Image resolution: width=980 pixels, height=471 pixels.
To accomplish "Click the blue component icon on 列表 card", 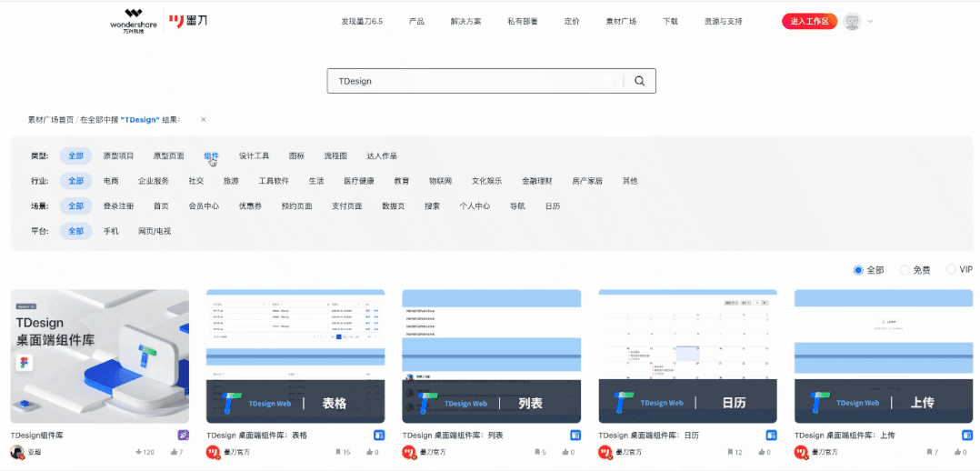I will (x=575, y=436).
